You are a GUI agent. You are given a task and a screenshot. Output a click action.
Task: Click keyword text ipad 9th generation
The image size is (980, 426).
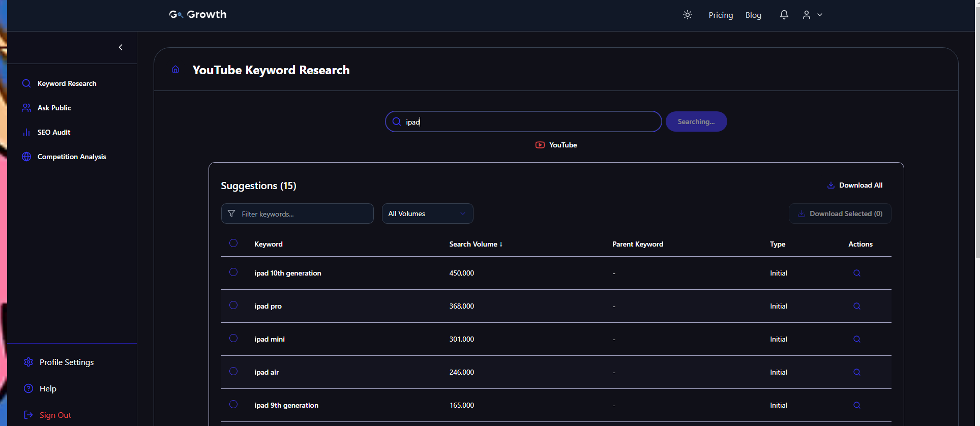(286, 405)
